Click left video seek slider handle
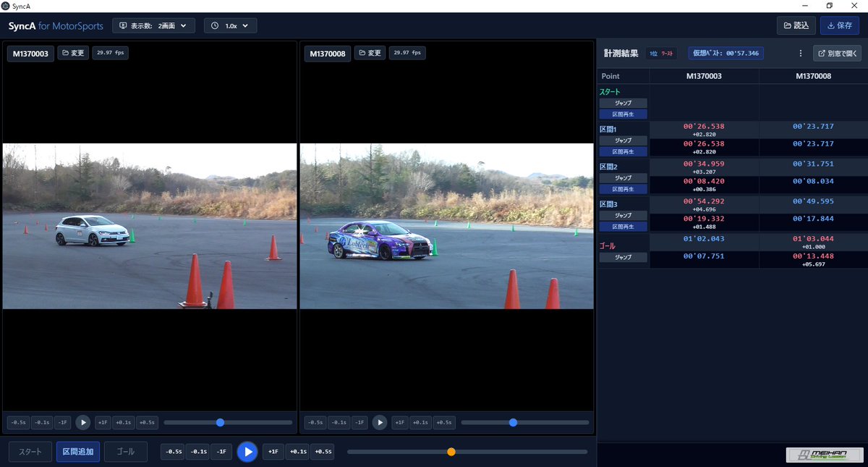The height and width of the screenshot is (467, 868). pos(221,422)
